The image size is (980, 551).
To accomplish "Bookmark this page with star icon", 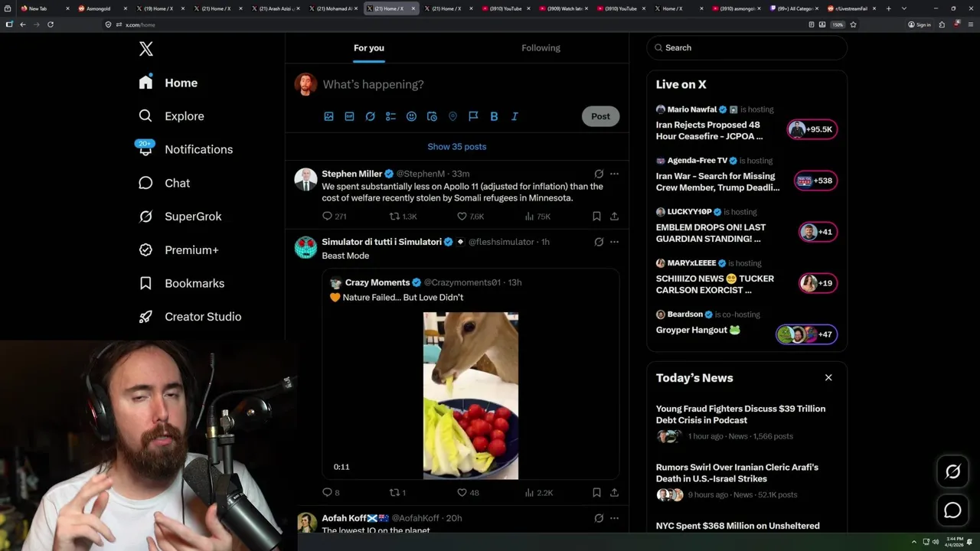I will (853, 24).
